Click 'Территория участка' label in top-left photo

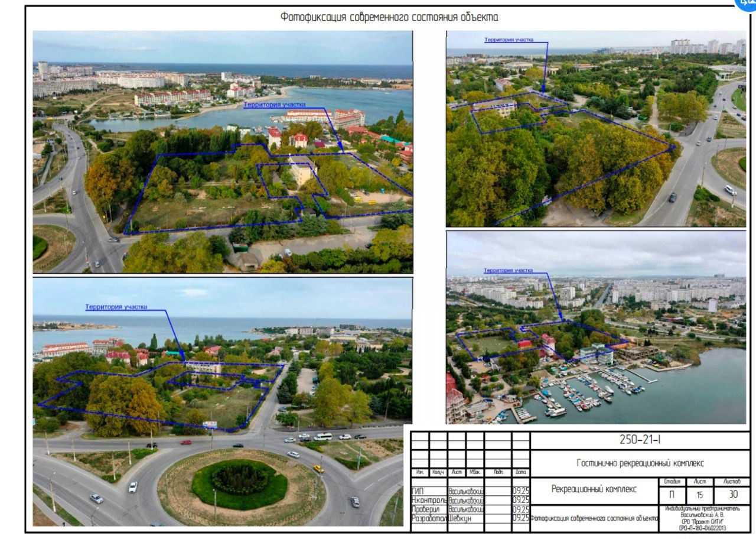tap(275, 105)
